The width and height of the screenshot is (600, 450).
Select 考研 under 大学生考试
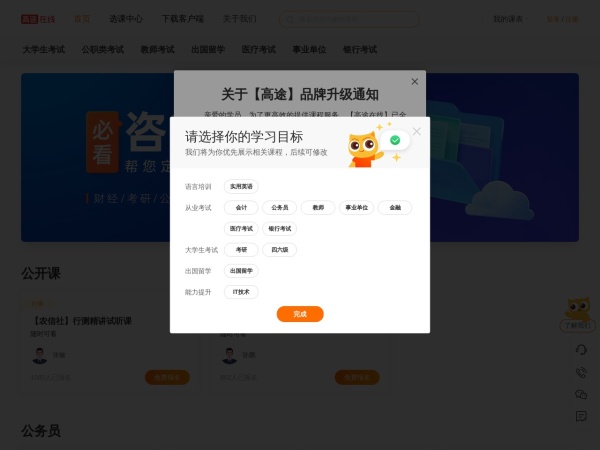[x=241, y=250]
